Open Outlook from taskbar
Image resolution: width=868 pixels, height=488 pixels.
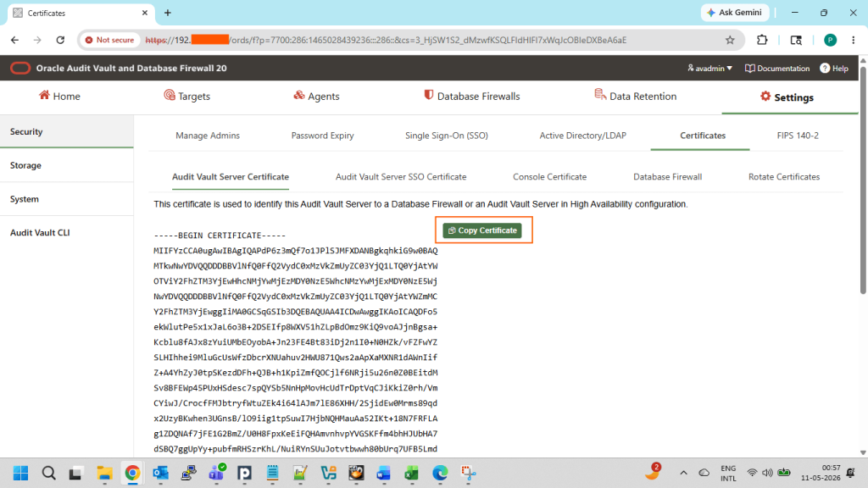point(160,473)
